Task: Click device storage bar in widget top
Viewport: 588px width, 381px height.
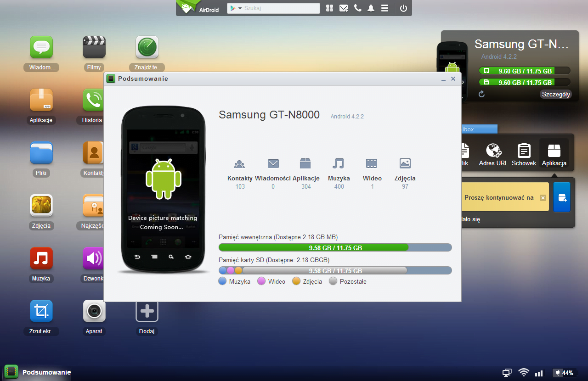Action: tap(525, 71)
